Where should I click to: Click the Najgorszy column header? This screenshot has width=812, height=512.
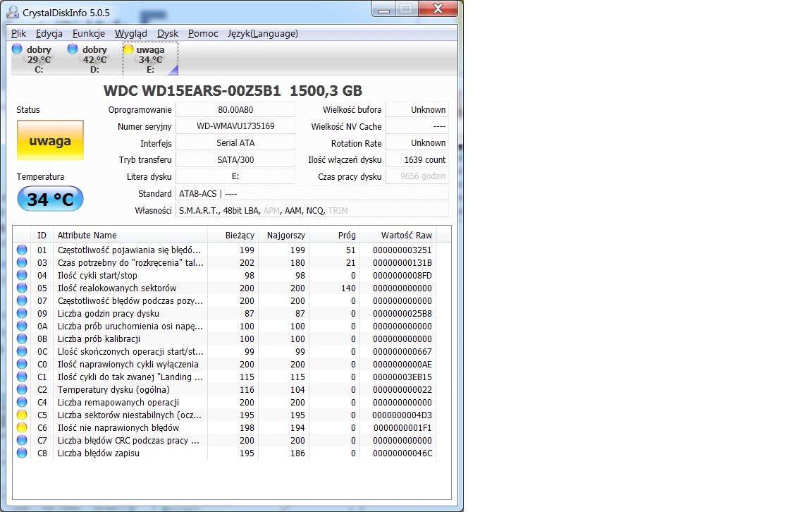click(283, 236)
